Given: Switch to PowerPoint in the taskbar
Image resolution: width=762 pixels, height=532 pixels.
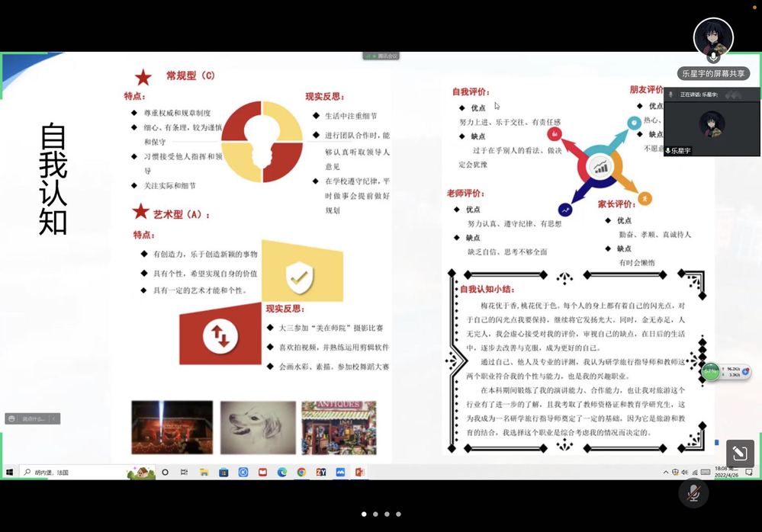Looking at the screenshot, I should click(x=359, y=473).
